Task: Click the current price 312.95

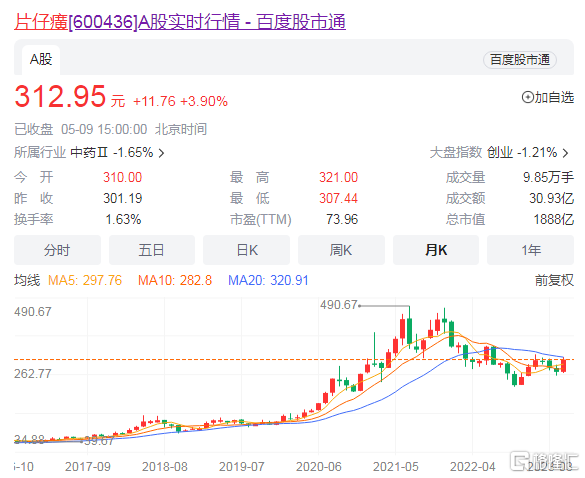Action: [60, 96]
